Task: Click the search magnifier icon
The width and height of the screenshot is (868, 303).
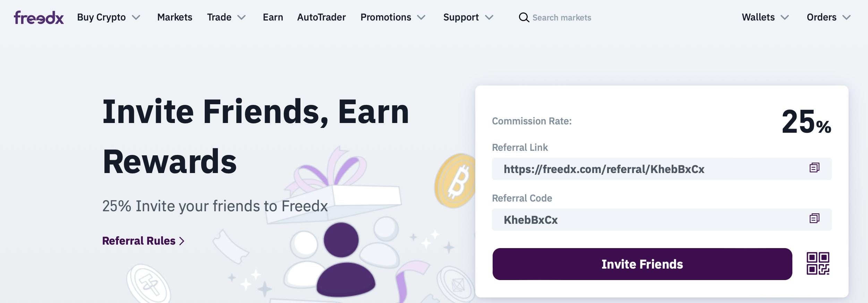Action: [x=524, y=17]
